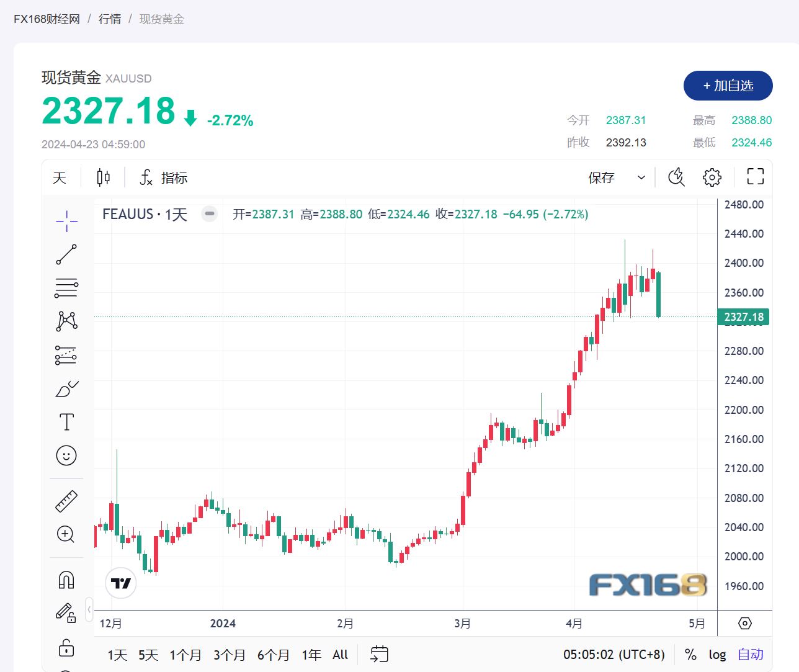Image resolution: width=799 pixels, height=672 pixels.
Task: Click the 加自选 add-to-watchlist button
Action: tap(727, 86)
